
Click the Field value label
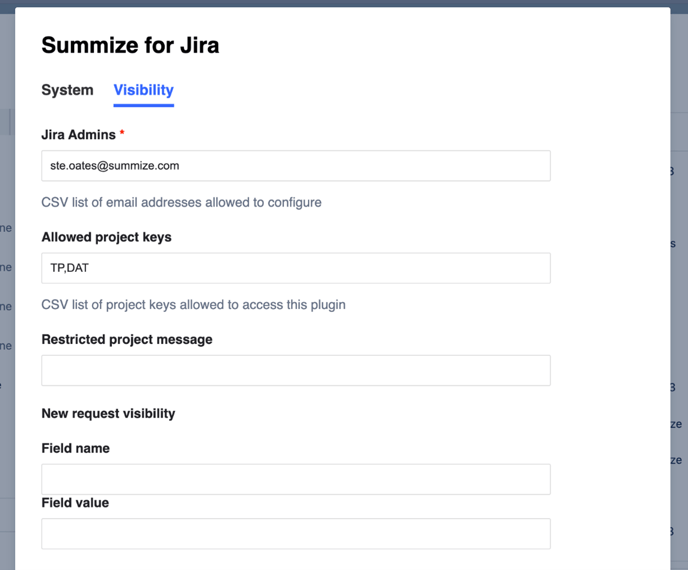click(75, 502)
